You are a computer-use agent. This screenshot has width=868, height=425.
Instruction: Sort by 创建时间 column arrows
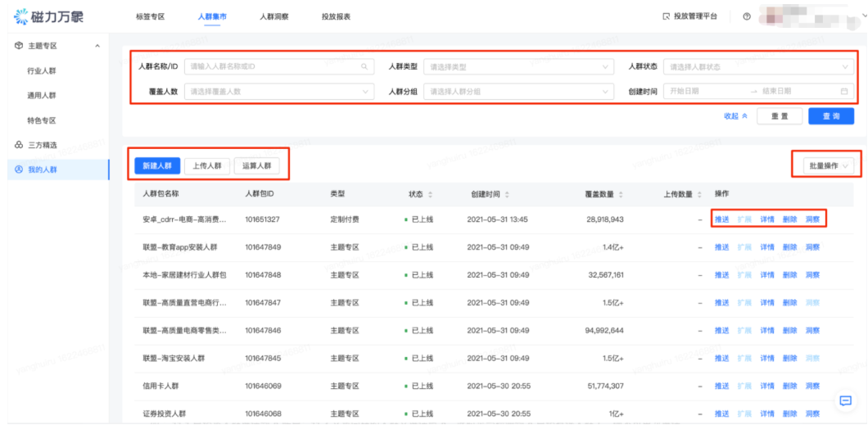point(507,195)
